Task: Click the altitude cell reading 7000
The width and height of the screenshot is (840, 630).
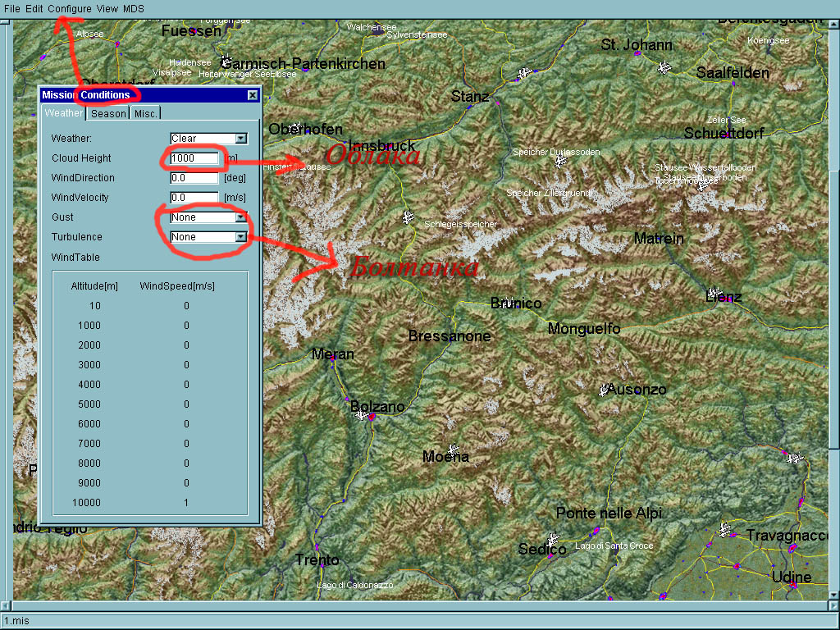Action: click(x=89, y=444)
